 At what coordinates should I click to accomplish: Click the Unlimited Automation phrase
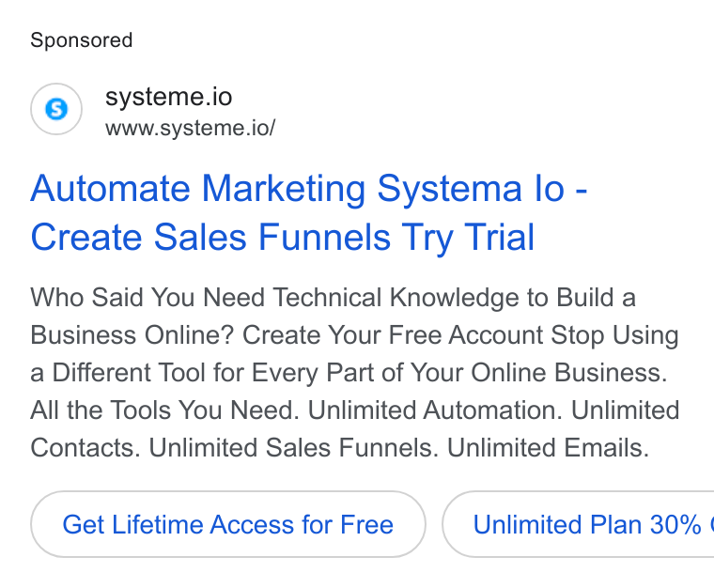(x=432, y=410)
